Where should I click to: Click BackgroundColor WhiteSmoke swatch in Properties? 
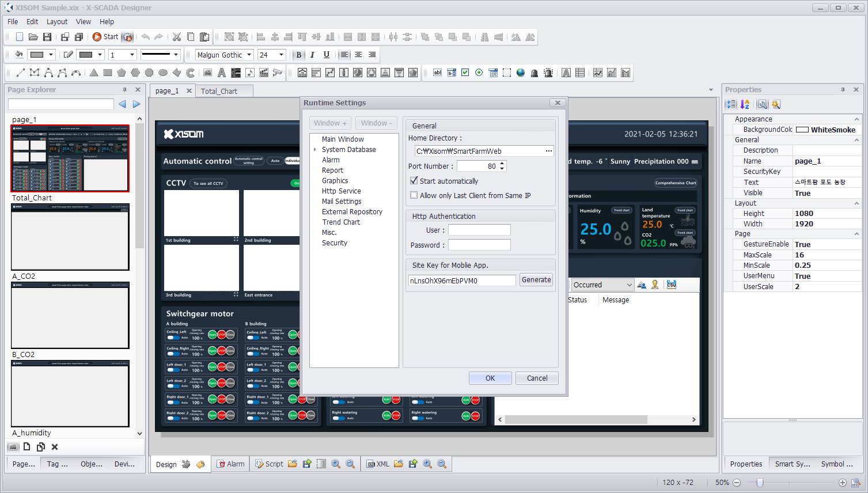802,130
